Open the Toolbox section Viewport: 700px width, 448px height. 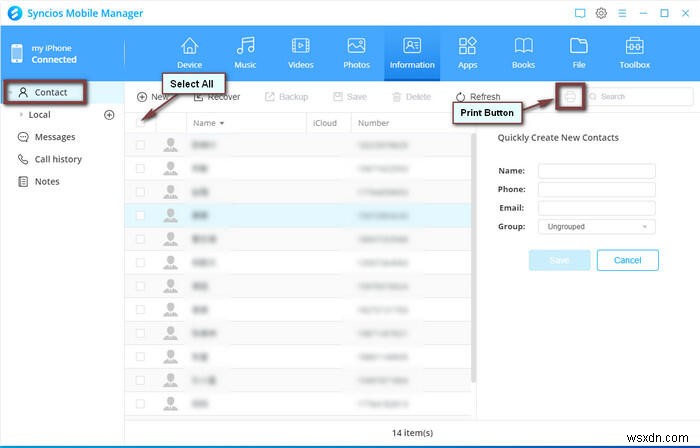click(x=634, y=53)
